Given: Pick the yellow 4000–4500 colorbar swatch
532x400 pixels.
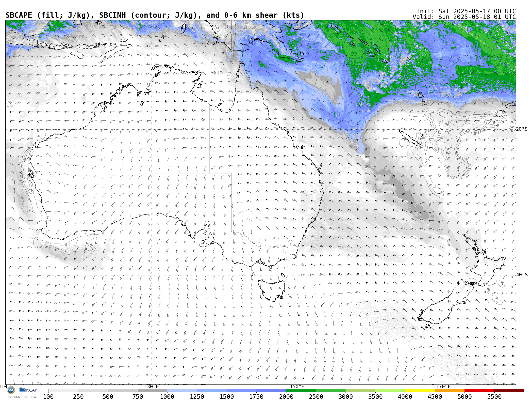Looking at the screenshot, I should click(420, 391).
